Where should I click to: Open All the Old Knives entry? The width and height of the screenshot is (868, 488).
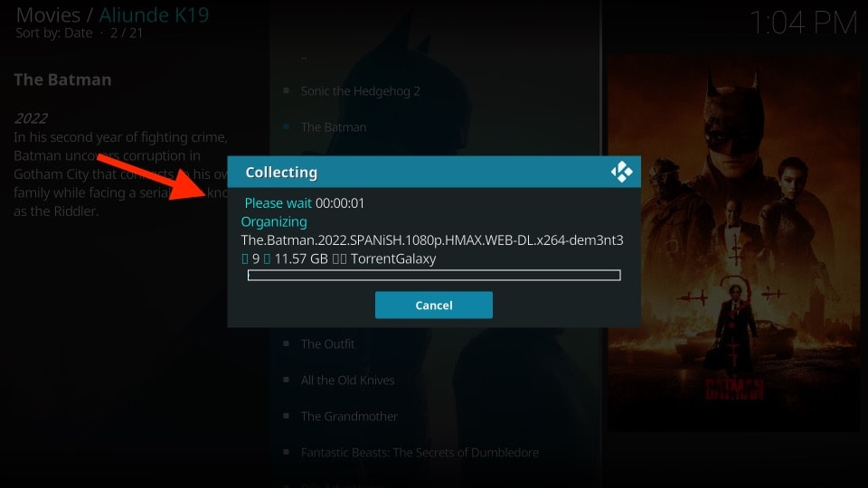(347, 380)
